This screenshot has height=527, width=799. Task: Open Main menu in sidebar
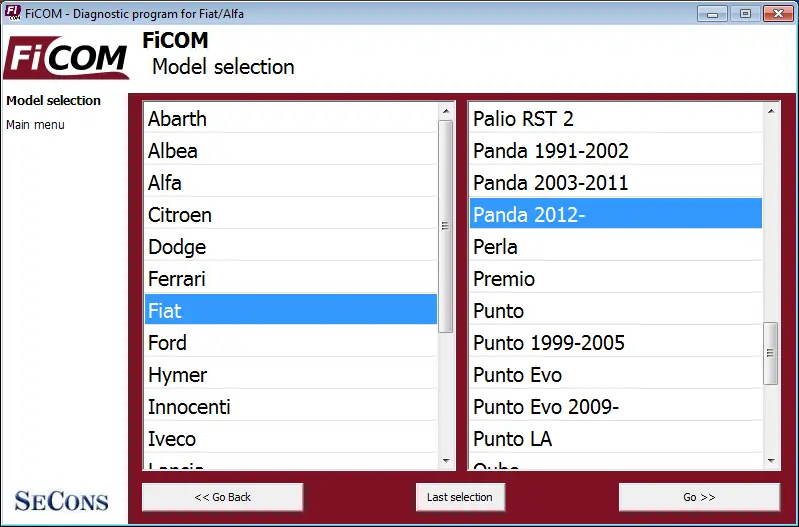[x=35, y=125]
